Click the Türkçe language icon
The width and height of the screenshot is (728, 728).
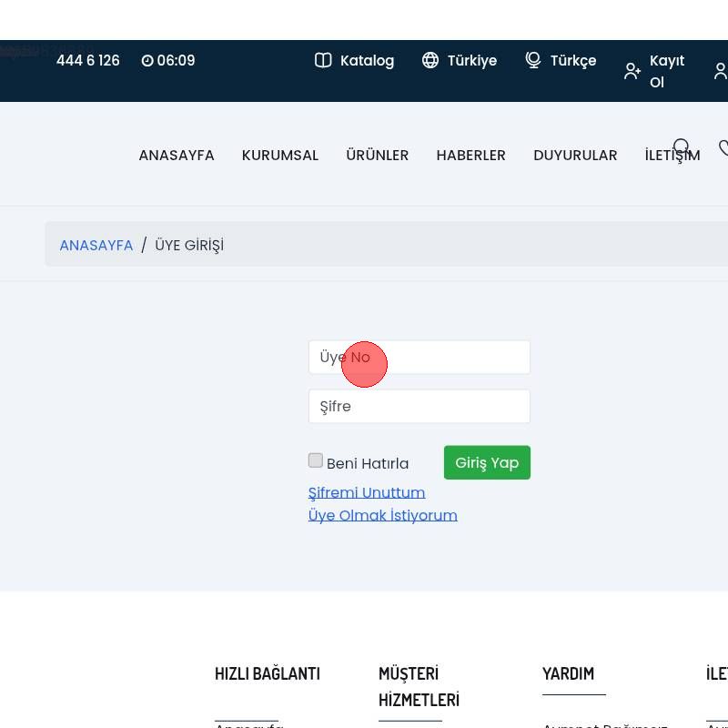click(533, 60)
